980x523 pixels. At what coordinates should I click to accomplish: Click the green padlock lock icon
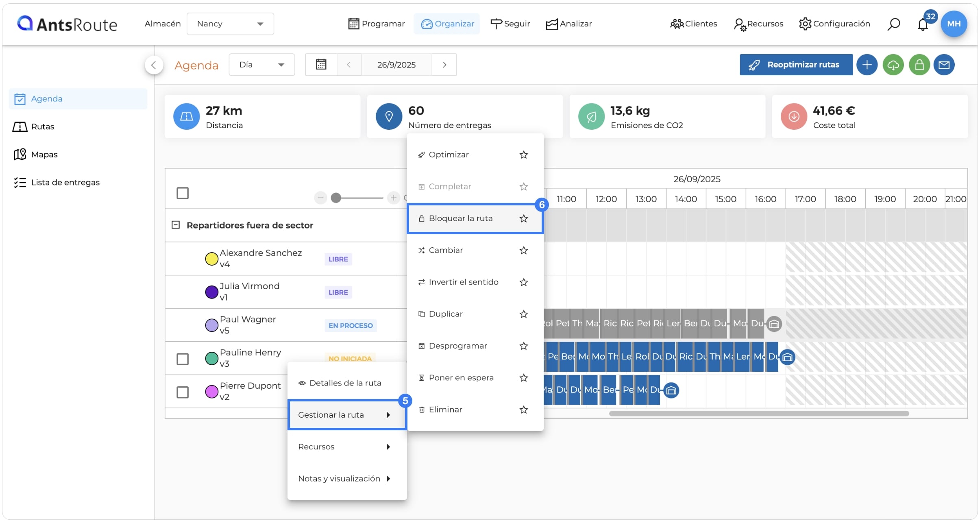919,65
